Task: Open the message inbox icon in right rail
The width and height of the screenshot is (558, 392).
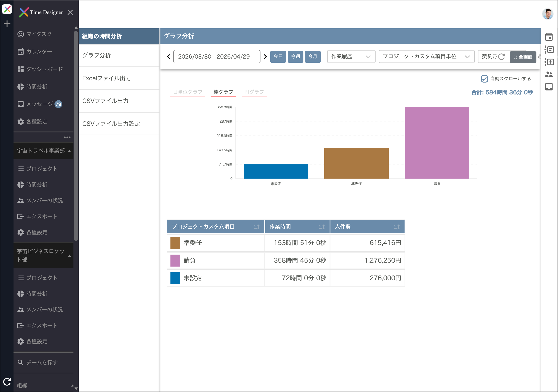Action: point(549,87)
